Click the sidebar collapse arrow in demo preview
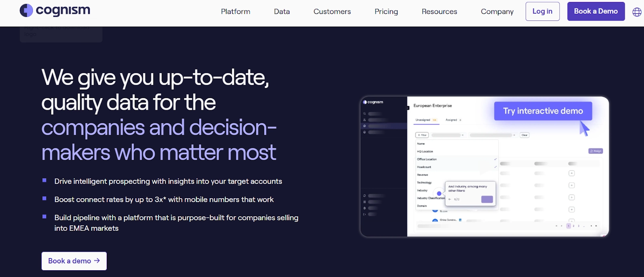This screenshot has width=644, height=277. coord(408,108)
